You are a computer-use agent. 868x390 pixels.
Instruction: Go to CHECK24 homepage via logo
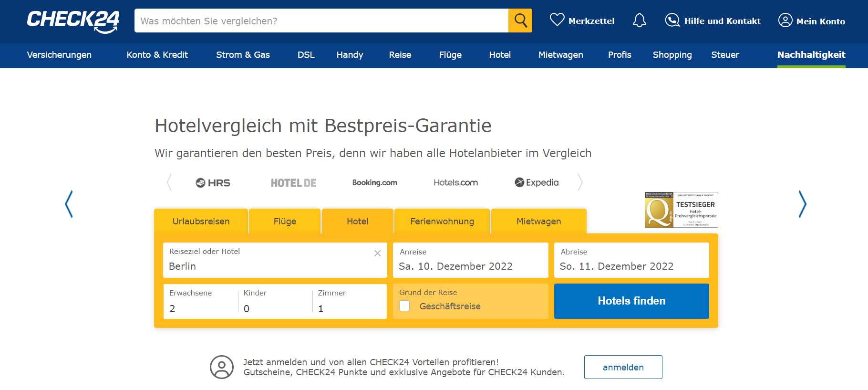[x=73, y=21]
